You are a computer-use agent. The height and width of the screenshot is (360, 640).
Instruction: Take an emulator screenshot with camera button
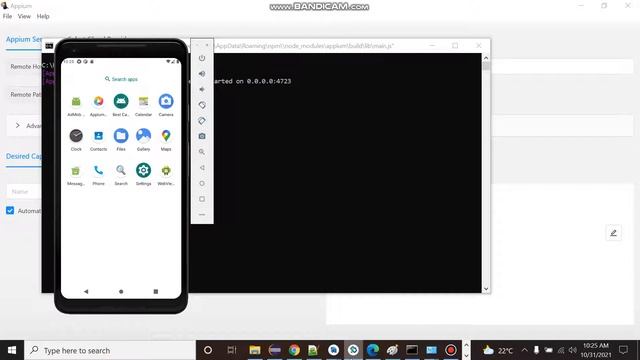pyautogui.click(x=202, y=136)
